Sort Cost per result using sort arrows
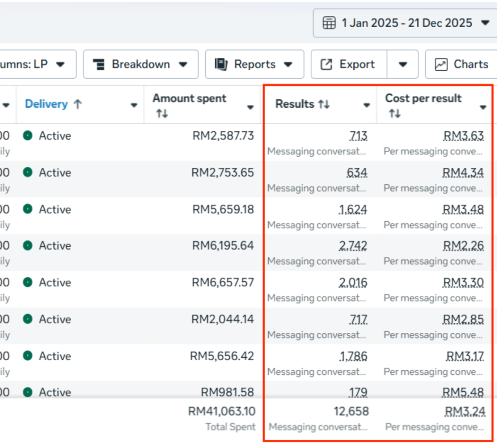This screenshot has height=448, width=497. point(395,114)
